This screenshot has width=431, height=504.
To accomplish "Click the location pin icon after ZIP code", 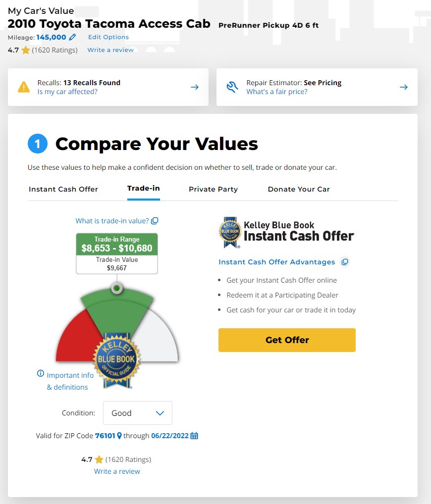I will 119,436.
